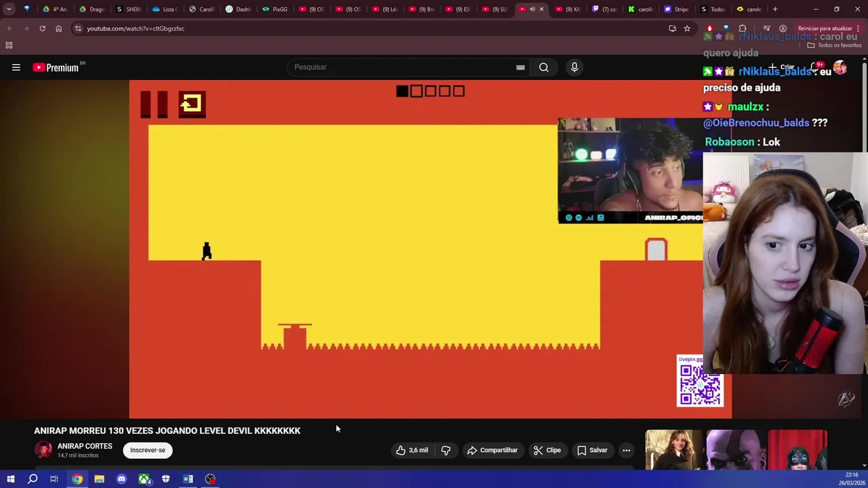Viewport: 868px width, 488px height.
Task: Open Discord from the taskbar
Action: (x=121, y=479)
